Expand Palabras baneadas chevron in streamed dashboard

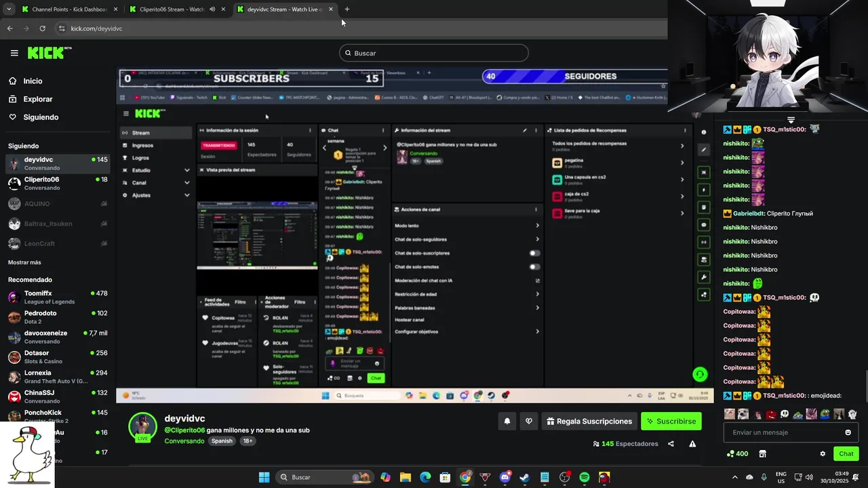tap(537, 308)
